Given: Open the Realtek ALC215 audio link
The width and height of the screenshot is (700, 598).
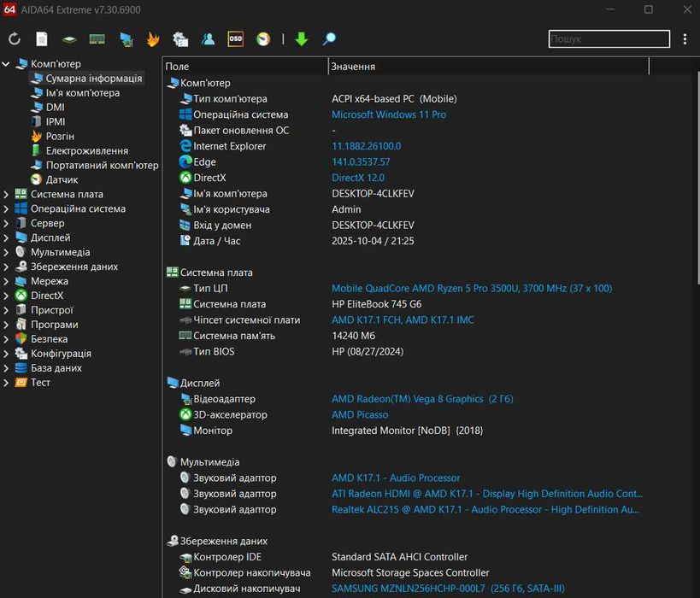Looking at the screenshot, I should tap(485, 510).
